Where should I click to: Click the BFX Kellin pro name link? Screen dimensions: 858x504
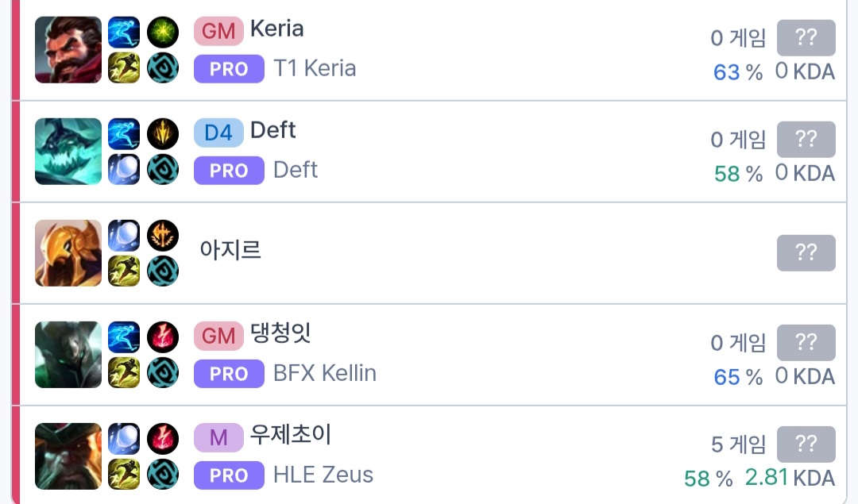(x=325, y=374)
